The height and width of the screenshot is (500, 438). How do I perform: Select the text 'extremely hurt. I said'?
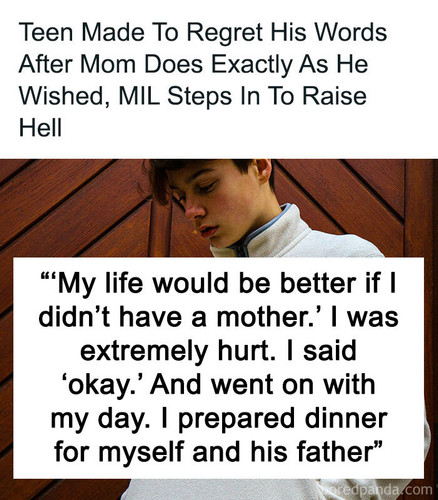(x=218, y=350)
